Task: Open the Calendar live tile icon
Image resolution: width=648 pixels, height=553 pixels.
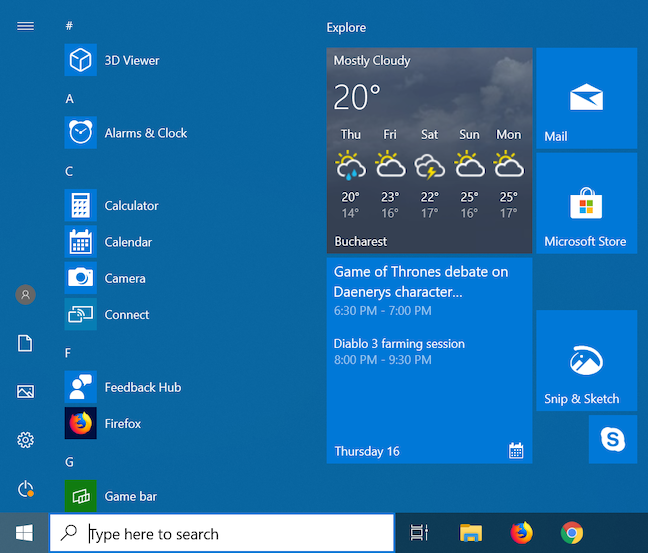Action: (516, 451)
